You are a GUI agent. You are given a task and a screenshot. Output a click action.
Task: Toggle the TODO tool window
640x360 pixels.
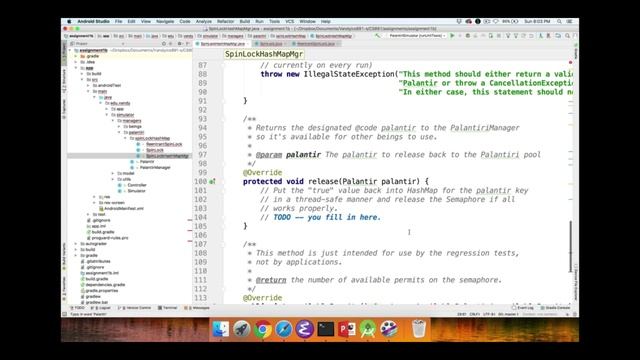pyautogui.click(x=78, y=308)
